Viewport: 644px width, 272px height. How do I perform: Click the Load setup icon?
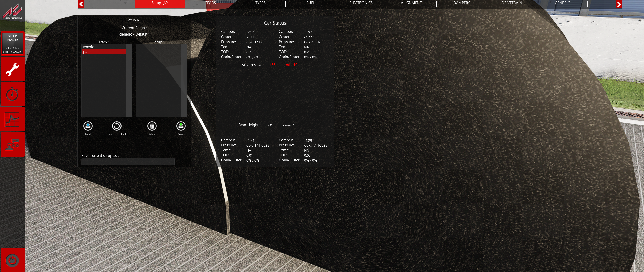(x=88, y=126)
